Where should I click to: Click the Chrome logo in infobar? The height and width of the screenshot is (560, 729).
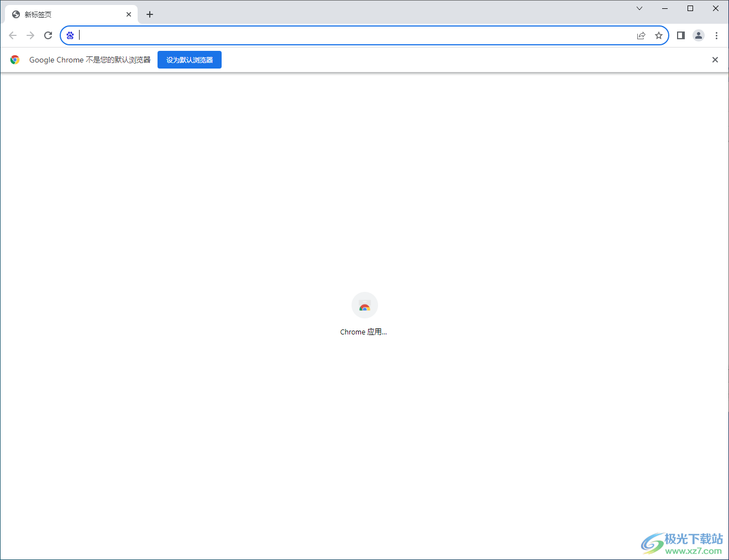tap(15, 60)
